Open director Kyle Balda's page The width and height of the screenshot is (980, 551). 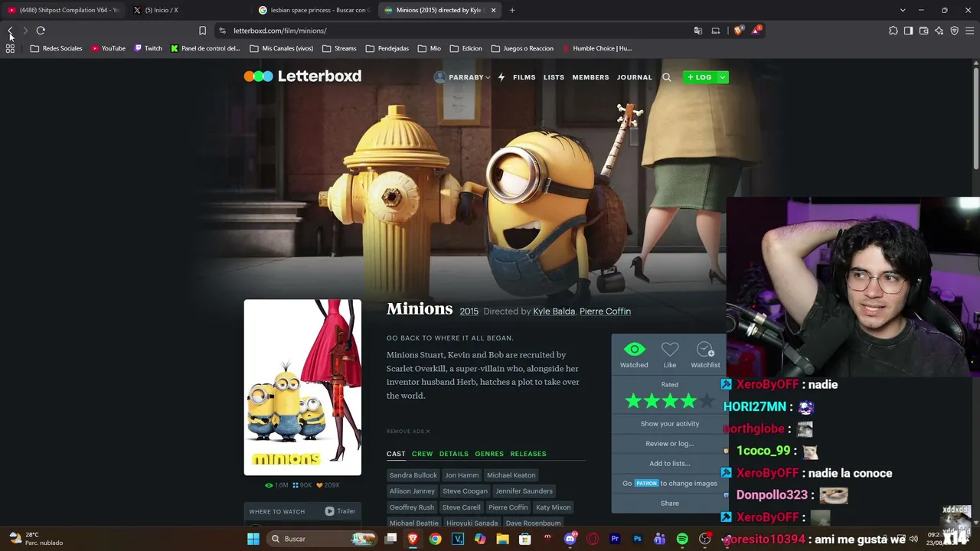pyautogui.click(x=554, y=311)
